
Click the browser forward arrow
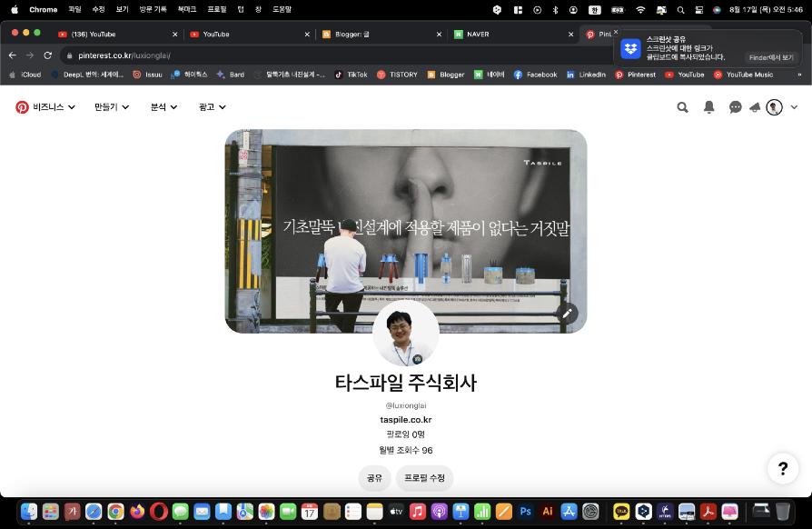click(30, 55)
